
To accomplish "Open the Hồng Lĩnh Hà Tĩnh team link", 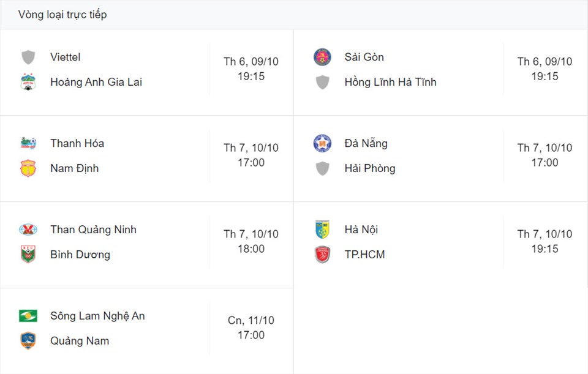I will [390, 82].
